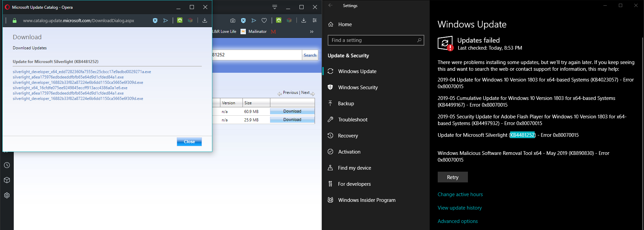
Task: Click the ad blocker shield in Download dialog address bar
Action: (155, 20)
